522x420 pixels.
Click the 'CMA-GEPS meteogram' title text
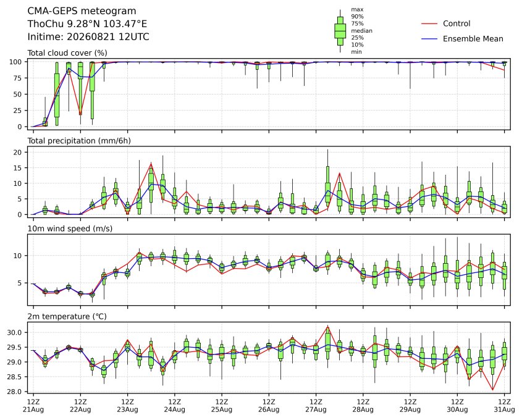(82, 11)
